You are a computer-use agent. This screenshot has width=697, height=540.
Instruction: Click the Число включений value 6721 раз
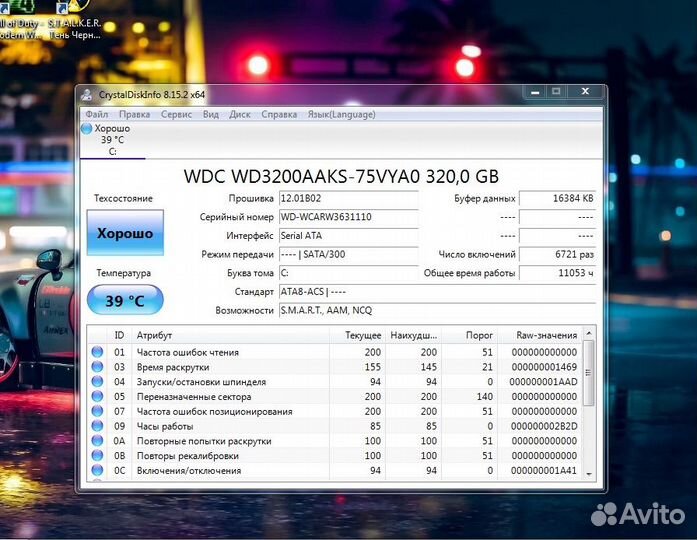[557, 254]
